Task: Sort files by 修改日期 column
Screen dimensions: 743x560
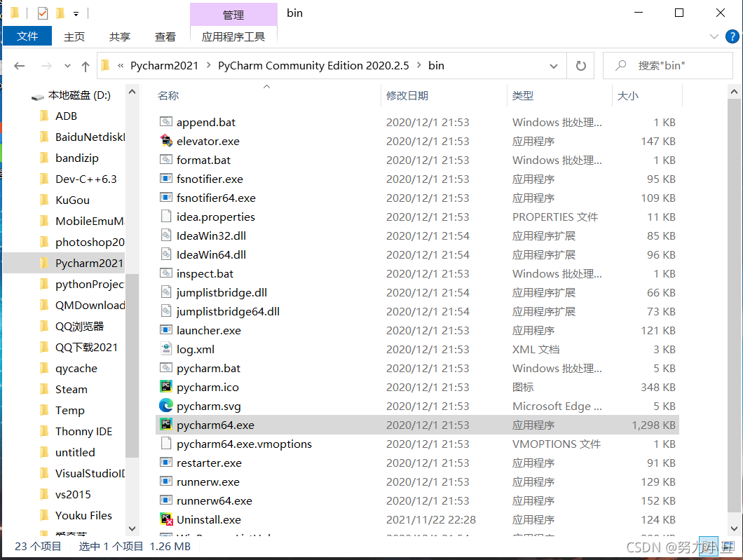Action: tap(407, 96)
